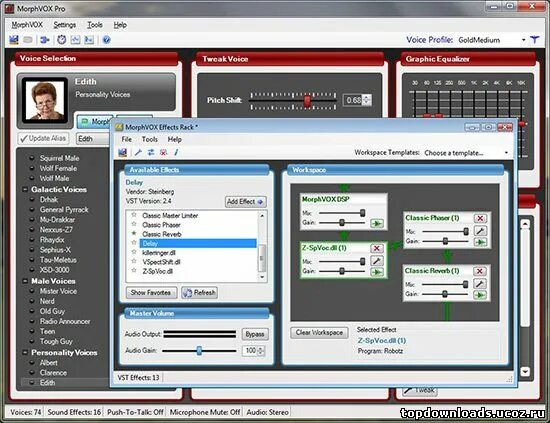Screen dimensions: 550x423
Task: Click the Audio Gain slider handle
Action: coord(199,350)
